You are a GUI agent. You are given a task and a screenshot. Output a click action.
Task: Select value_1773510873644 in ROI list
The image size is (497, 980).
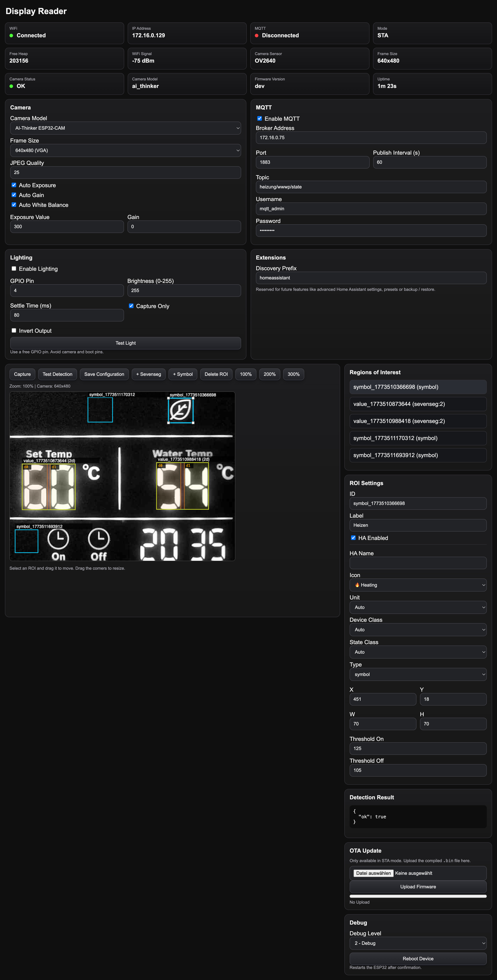[x=418, y=404]
